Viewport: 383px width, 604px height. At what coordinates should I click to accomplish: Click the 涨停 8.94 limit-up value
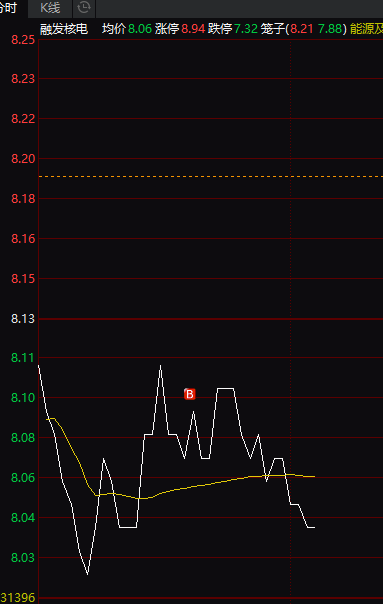[x=180, y=29]
